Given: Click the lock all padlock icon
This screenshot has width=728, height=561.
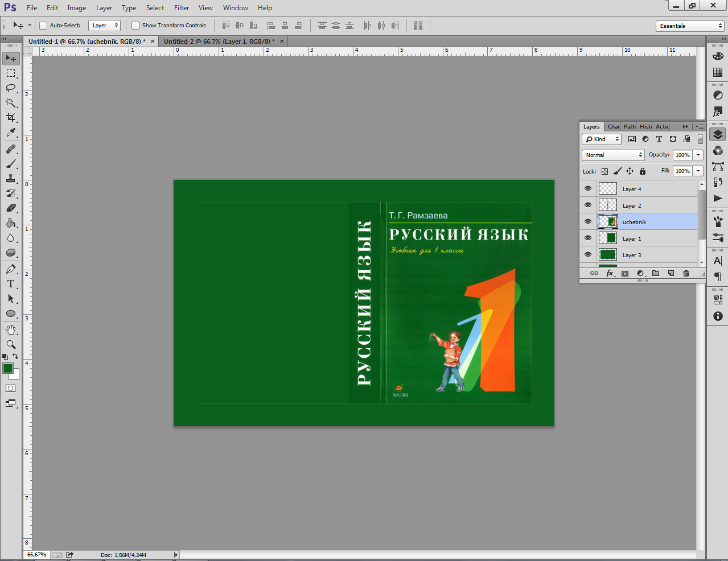Looking at the screenshot, I should point(643,171).
